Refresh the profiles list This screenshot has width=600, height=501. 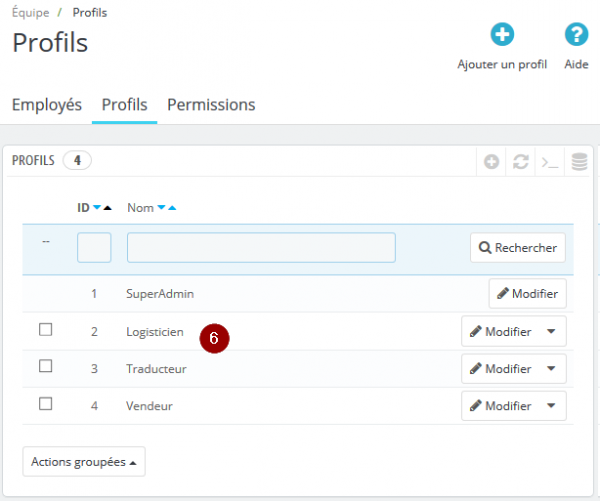pos(521,162)
